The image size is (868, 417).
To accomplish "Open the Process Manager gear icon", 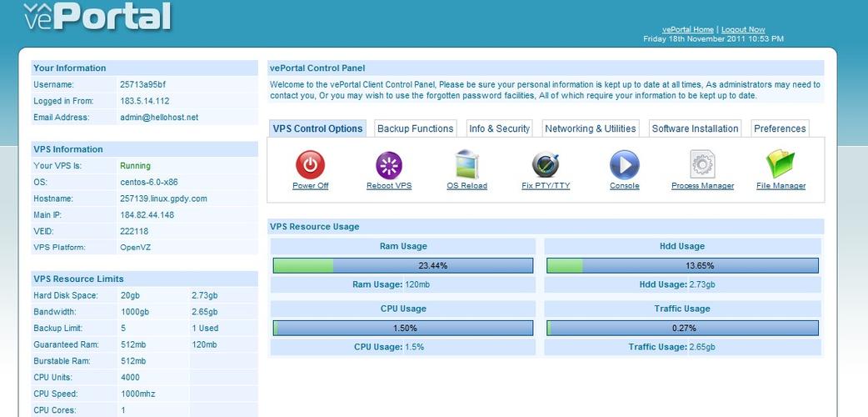I will (702, 164).
